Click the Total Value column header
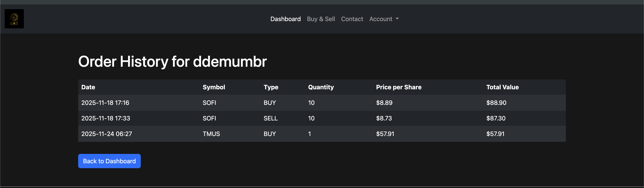 [502, 87]
